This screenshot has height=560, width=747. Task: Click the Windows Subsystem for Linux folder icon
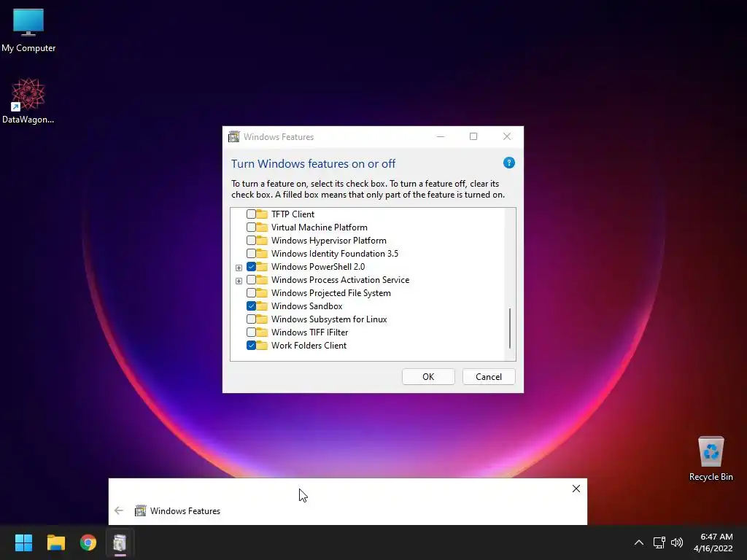point(262,319)
